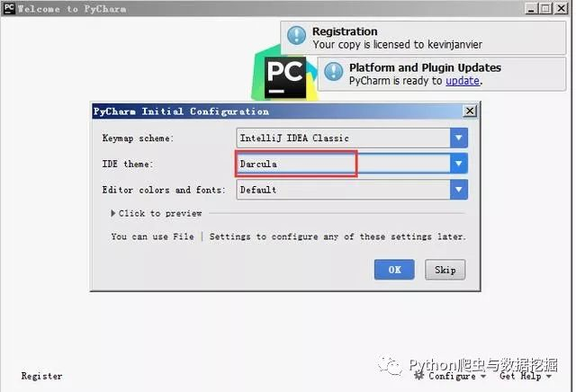Click the OK button in the configuration dialog
Image resolution: width=576 pixels, height=392 pixels.
(x=394, y=270)
